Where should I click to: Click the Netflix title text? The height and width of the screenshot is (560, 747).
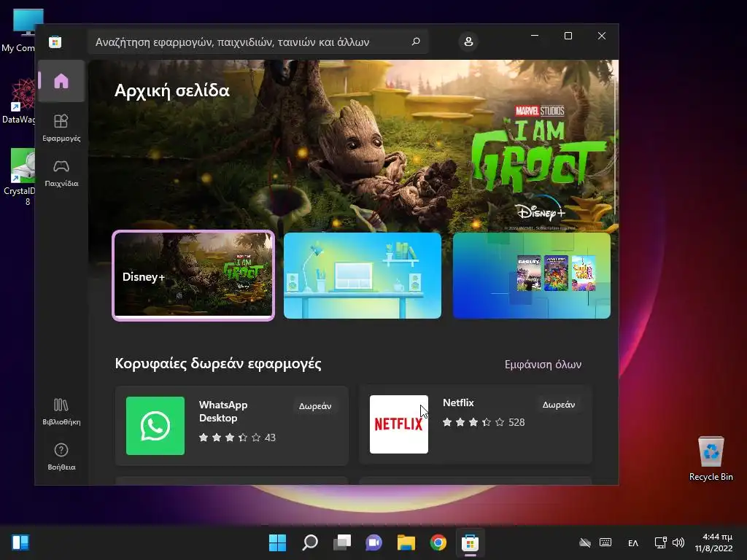[458, 402]
